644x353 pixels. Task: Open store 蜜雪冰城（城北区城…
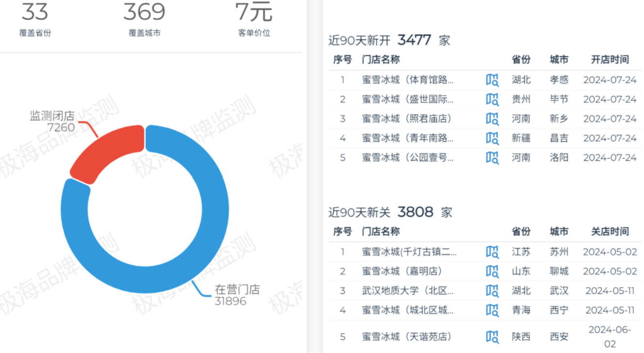[408, 311]
